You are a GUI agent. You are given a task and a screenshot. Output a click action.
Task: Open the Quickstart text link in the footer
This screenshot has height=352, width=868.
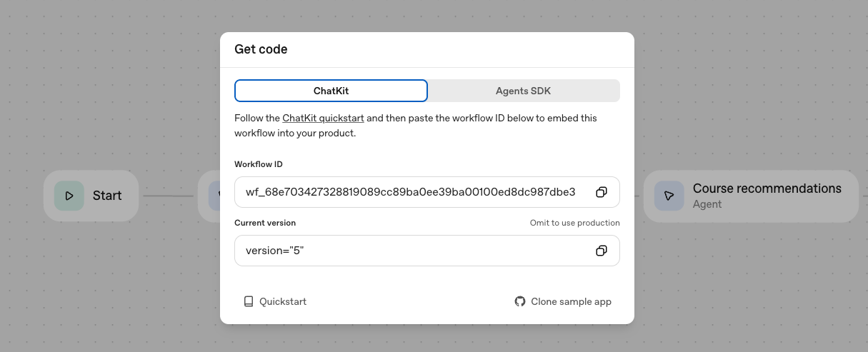pyautogui.click(x=283, y=301)
